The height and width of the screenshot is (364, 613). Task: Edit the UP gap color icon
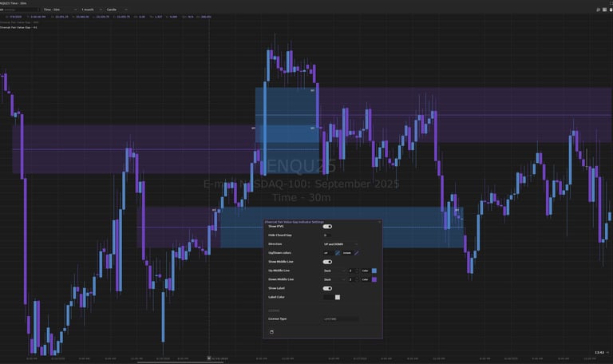pyautogui.click(x=338, y=253)
